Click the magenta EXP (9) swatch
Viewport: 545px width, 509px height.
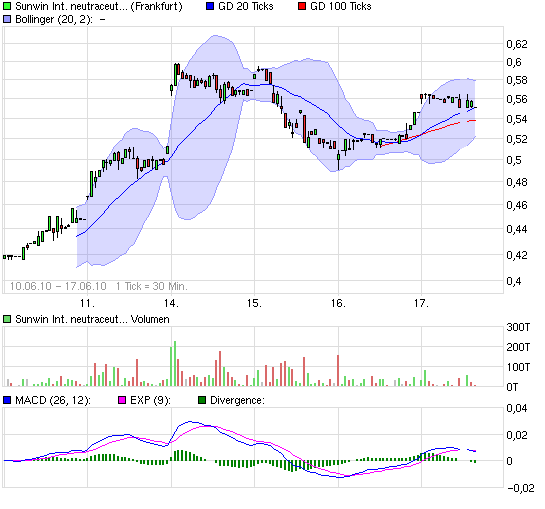coord(122,400)
